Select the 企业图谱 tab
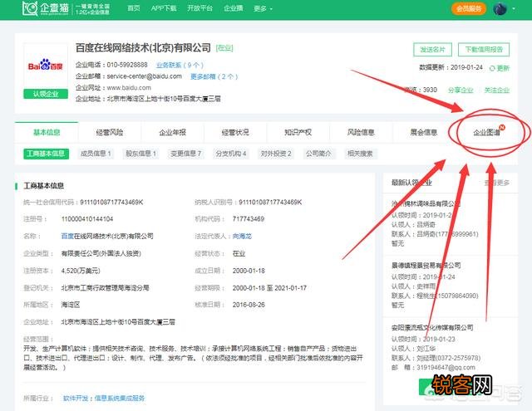Screen dimensions: 532x411 (486, 132)
